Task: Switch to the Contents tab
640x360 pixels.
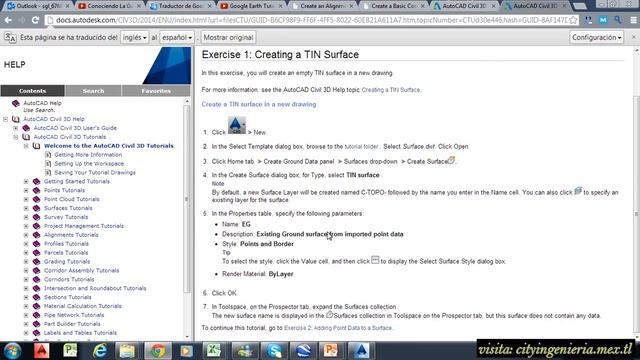Action: pyautogui.click(x=33, y=91)
